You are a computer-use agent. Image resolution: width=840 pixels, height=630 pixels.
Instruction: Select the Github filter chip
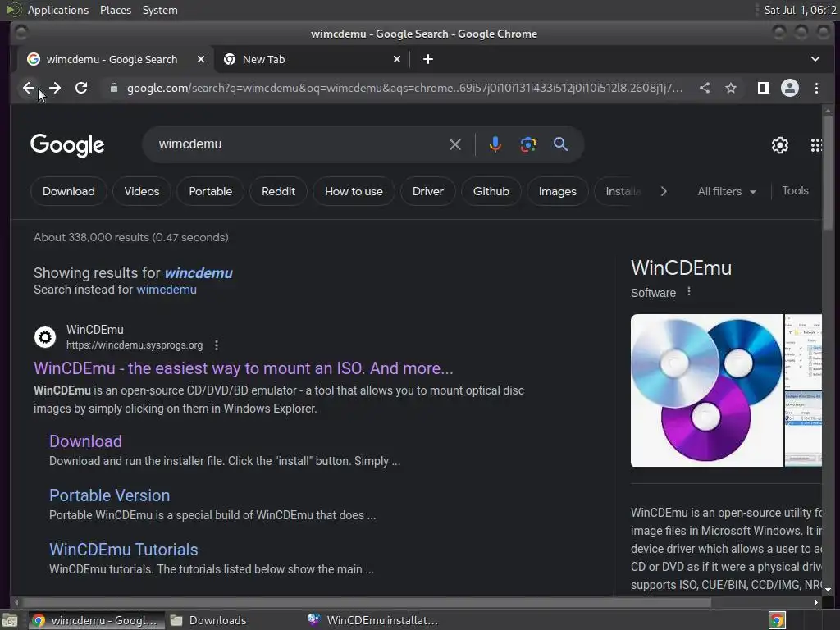(491, 192)
